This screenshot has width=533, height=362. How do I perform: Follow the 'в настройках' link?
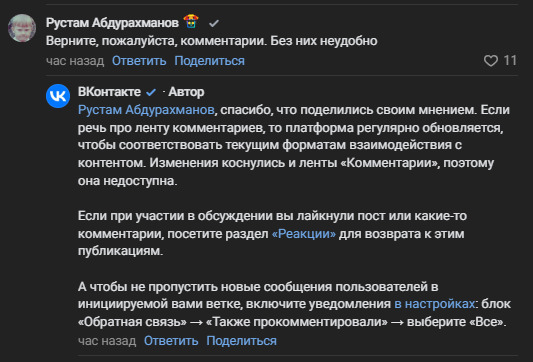coord(434,304)
